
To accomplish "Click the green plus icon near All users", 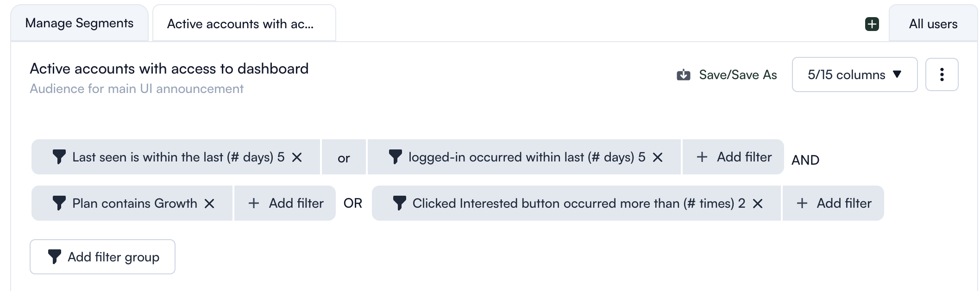I will click(872, 24).
